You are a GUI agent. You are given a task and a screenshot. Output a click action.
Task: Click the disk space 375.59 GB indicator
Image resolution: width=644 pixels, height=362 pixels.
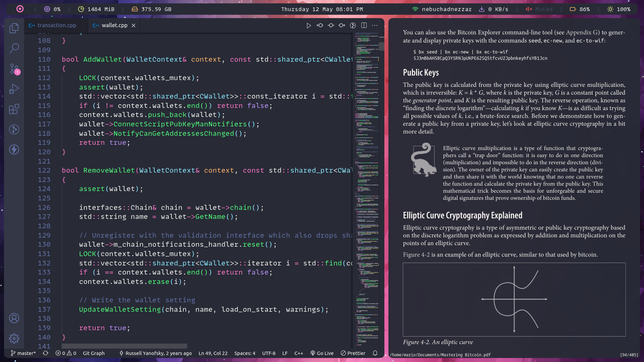[x=151, y=9]
